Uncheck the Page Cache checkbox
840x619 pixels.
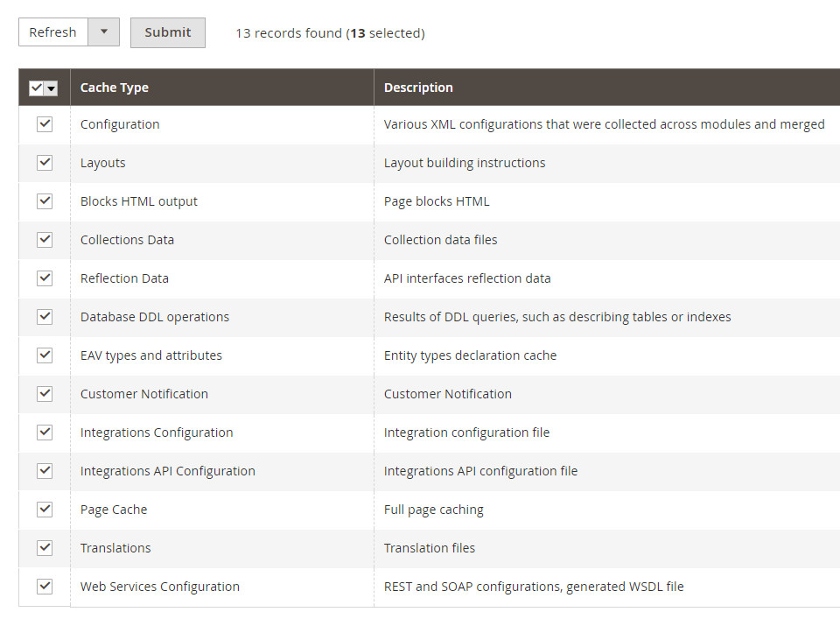pyautogui.click(x=45, y=510)
